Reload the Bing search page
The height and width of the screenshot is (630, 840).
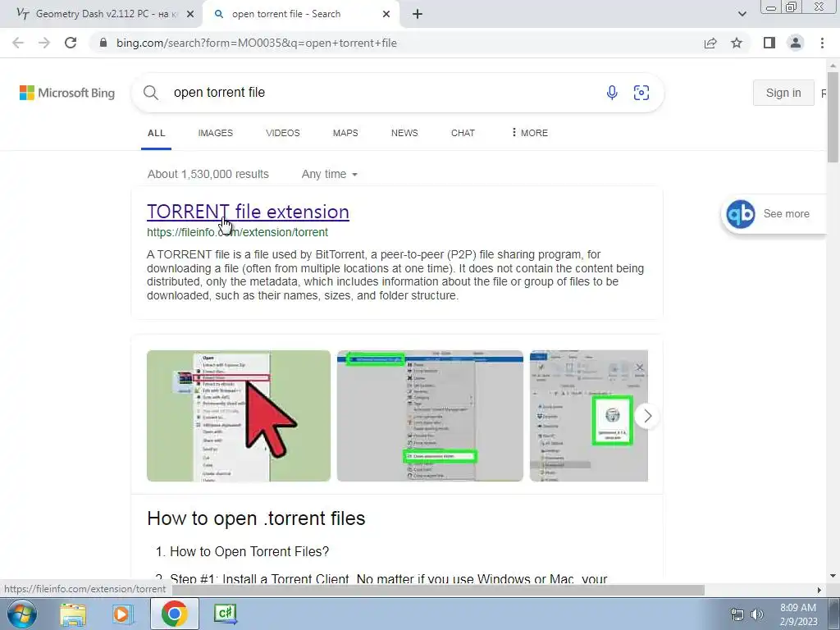pos(71,43)
